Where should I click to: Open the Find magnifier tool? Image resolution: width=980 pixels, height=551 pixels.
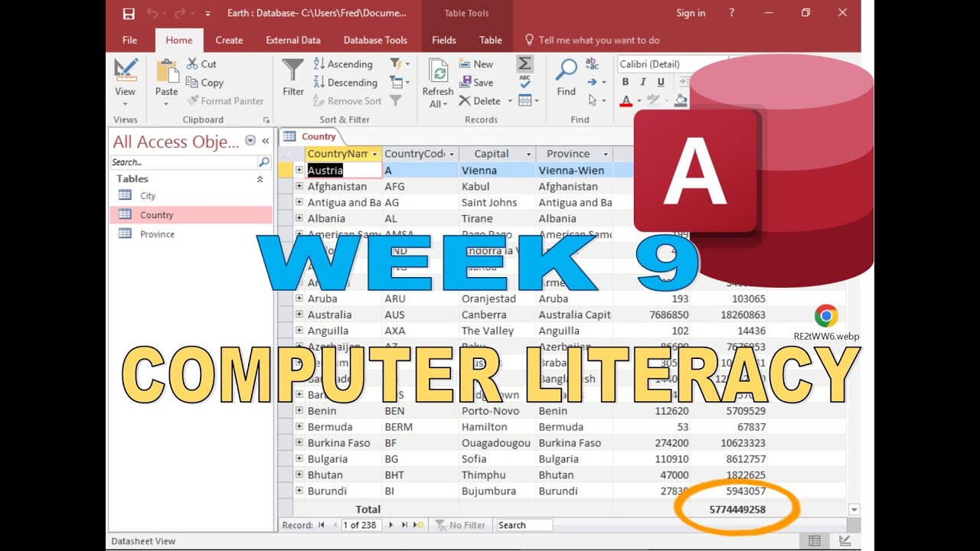pos(567,77)
